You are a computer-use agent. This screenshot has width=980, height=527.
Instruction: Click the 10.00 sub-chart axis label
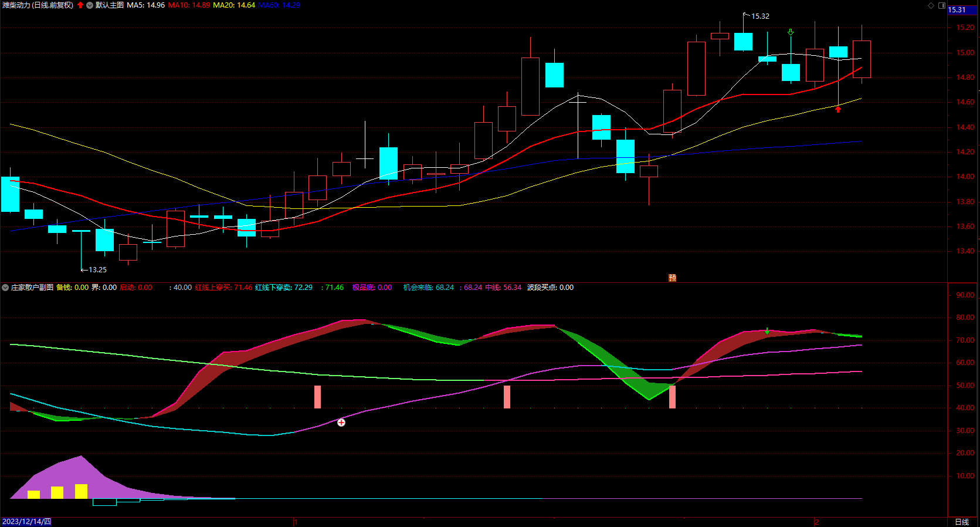click(965, 476)
